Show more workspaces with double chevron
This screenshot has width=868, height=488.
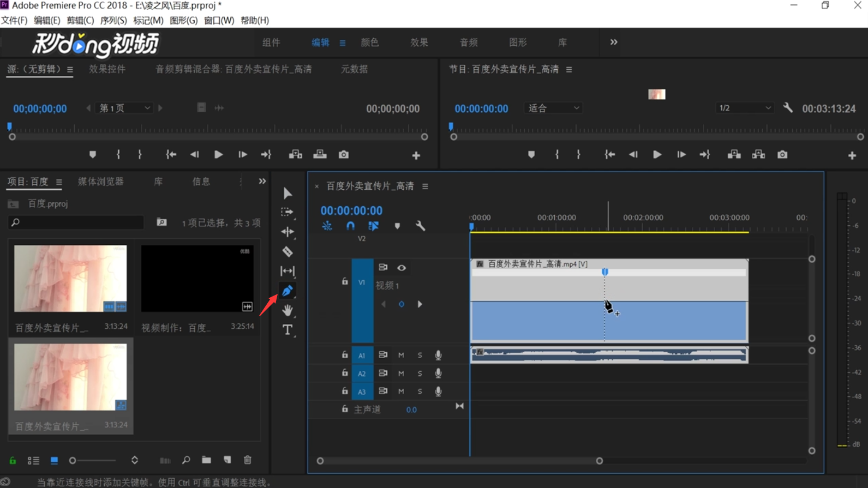point(614,42)
